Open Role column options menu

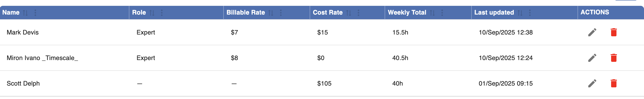162,13
